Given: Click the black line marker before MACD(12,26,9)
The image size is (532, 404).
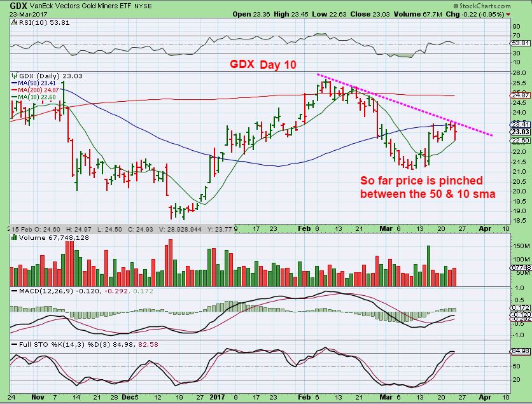Looking at the screenshot, I should (x=14, y=291).
